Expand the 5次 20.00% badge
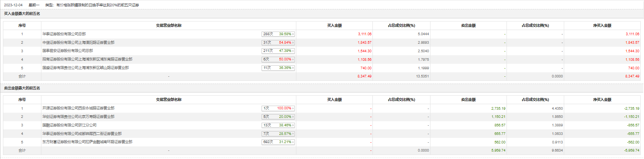Screen dimensions: 644x159 tap(278, 117)
